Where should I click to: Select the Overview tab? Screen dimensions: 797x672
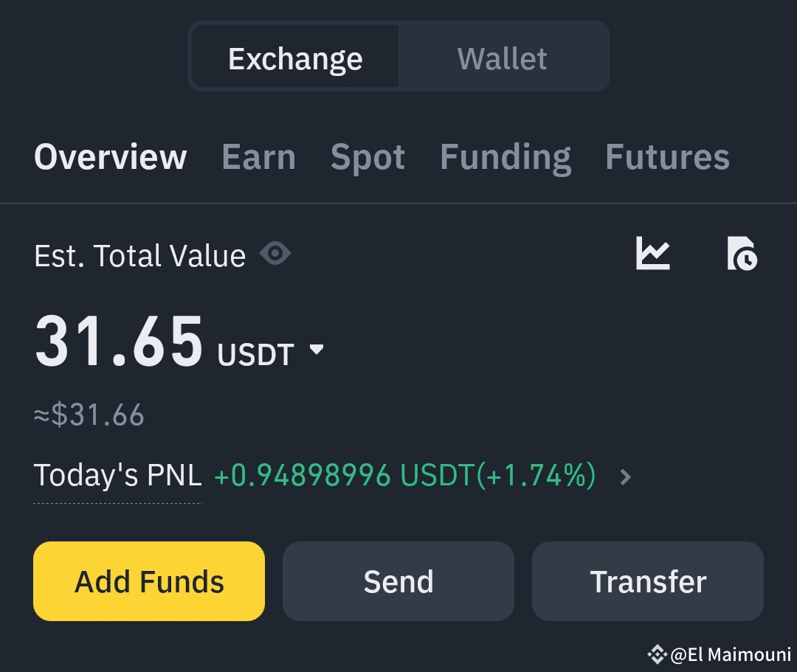click(x=111, y=157)
